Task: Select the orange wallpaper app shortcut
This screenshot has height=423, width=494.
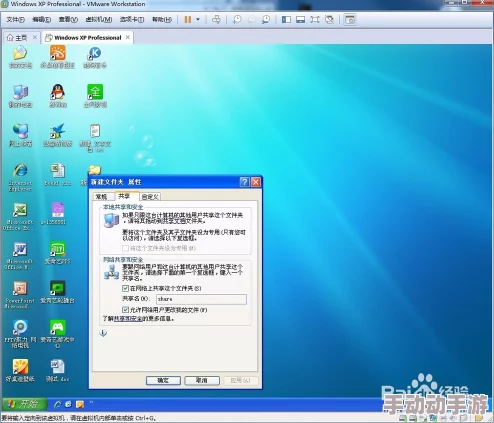Action: click(x=20, y=371)
